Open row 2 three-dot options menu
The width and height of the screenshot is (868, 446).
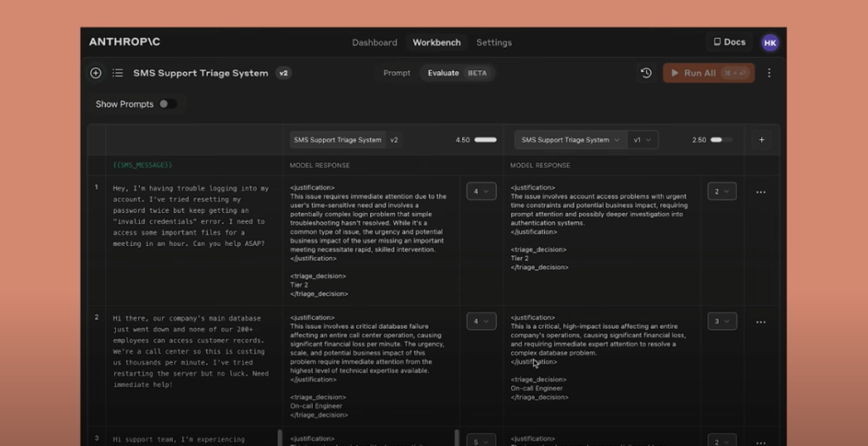(x=760, y=322)
